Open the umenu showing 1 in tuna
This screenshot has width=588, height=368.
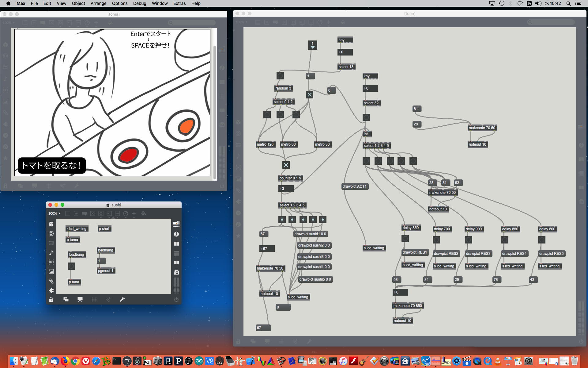click(312, 45)
